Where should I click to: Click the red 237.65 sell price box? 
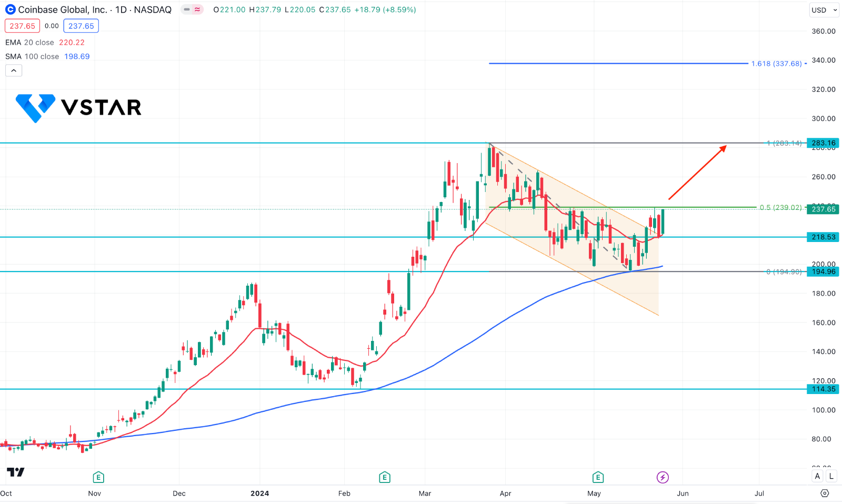[22, 26]
